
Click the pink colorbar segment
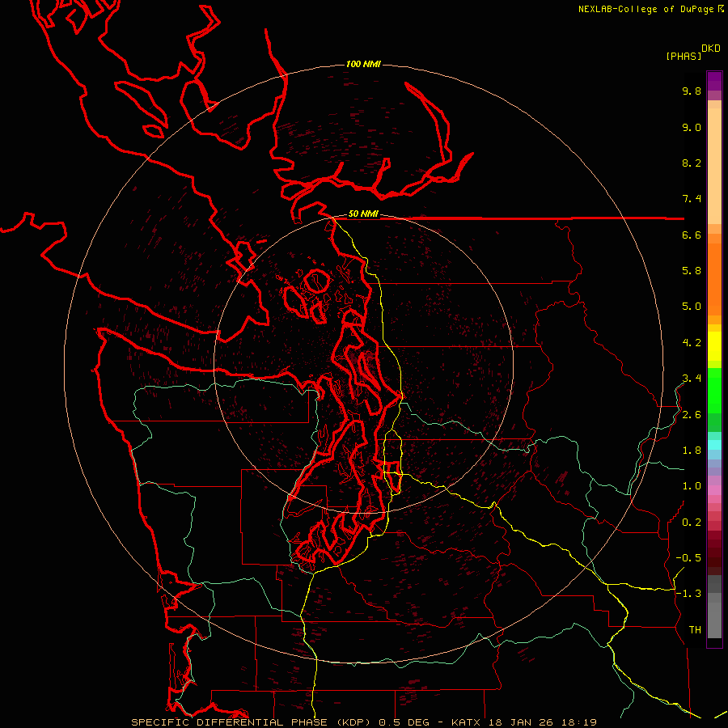coord(714,490)
